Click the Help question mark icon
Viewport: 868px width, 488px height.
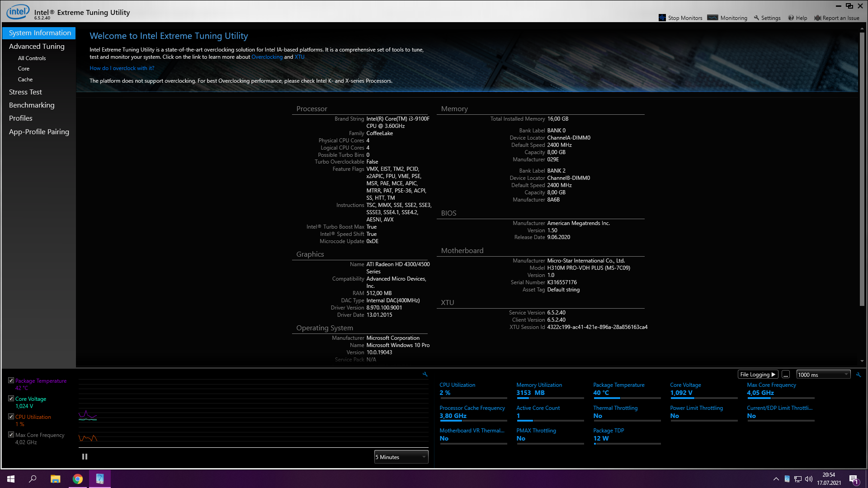(791, 18)
